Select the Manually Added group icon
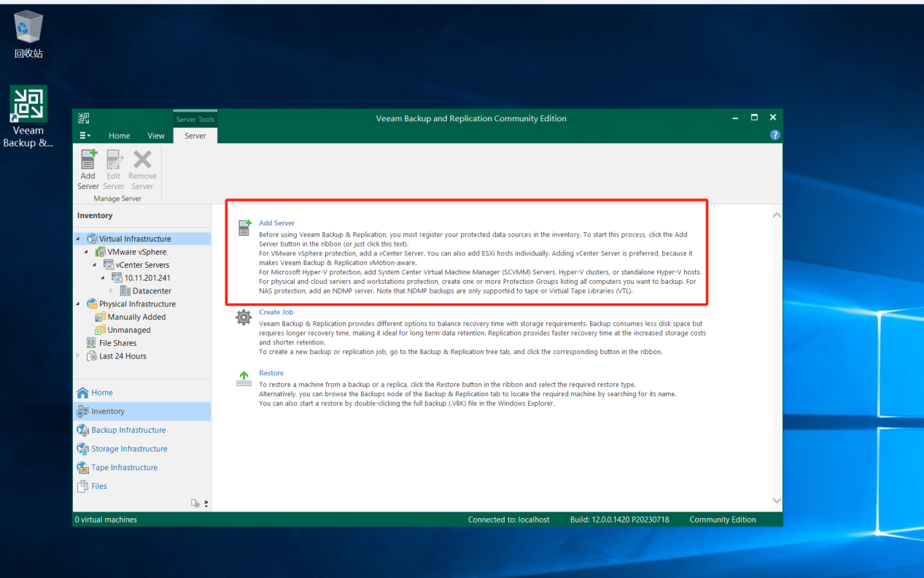 101,317
